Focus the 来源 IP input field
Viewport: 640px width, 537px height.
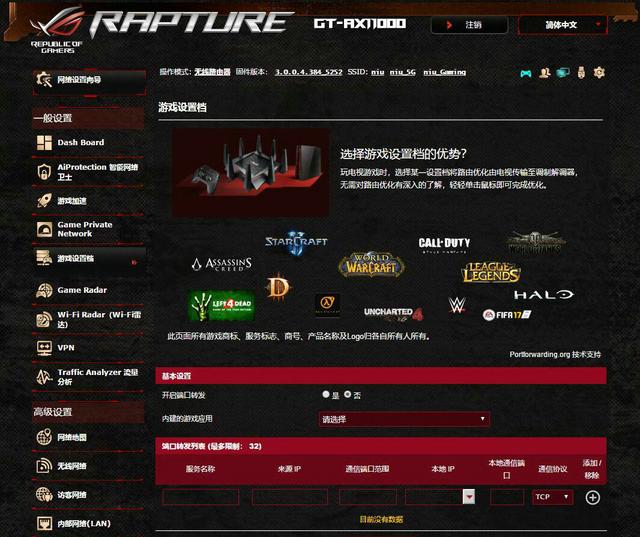289,497
